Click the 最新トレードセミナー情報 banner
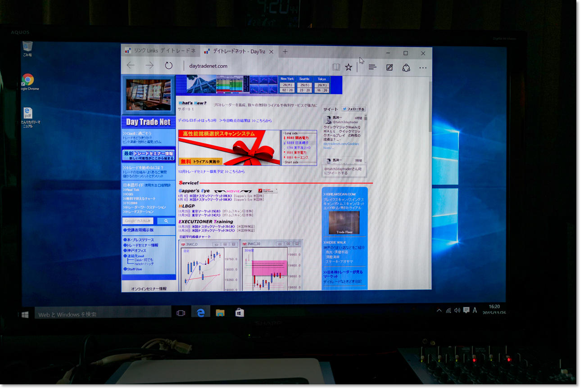Image resolution: width=584 pixels, height=392 pixels. (x=149, y=155)
